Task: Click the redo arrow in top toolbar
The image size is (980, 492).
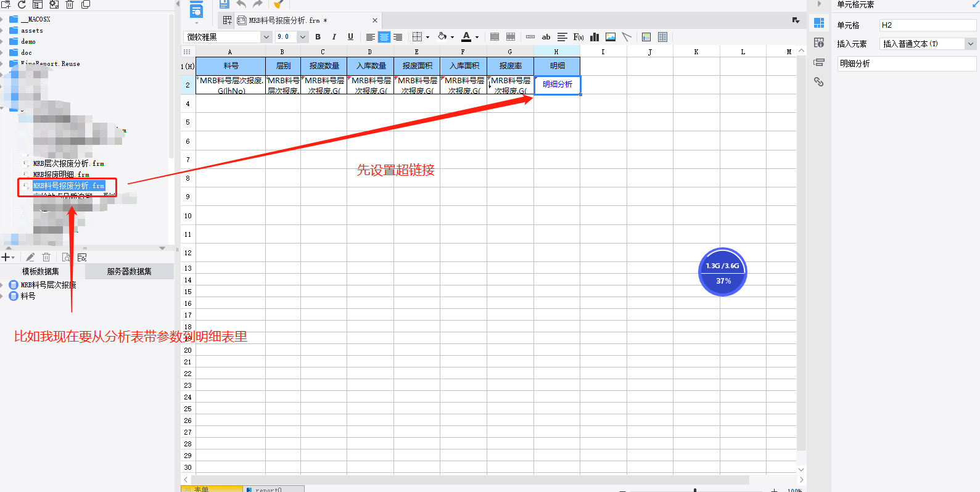Action: [257, 4]
